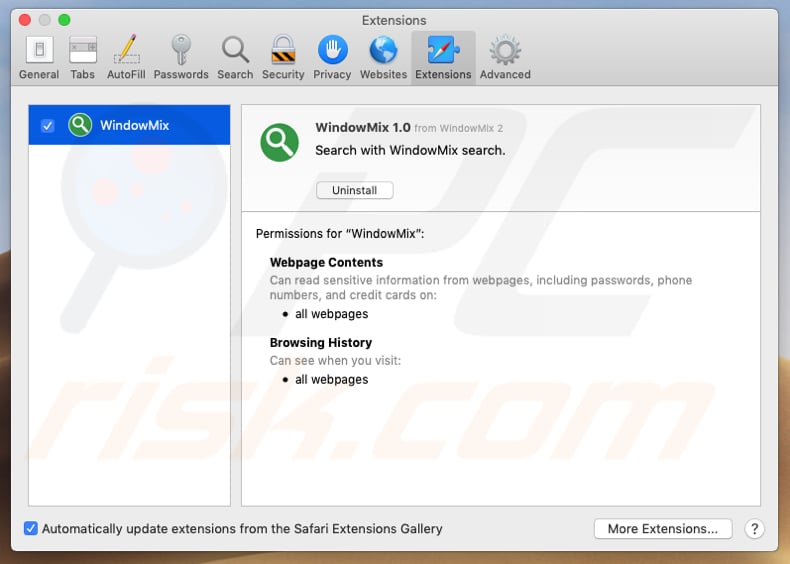This screenshot has height=564, width=790.
Task: Select WindowMix in the extensions list
Action: pos(134,125)
